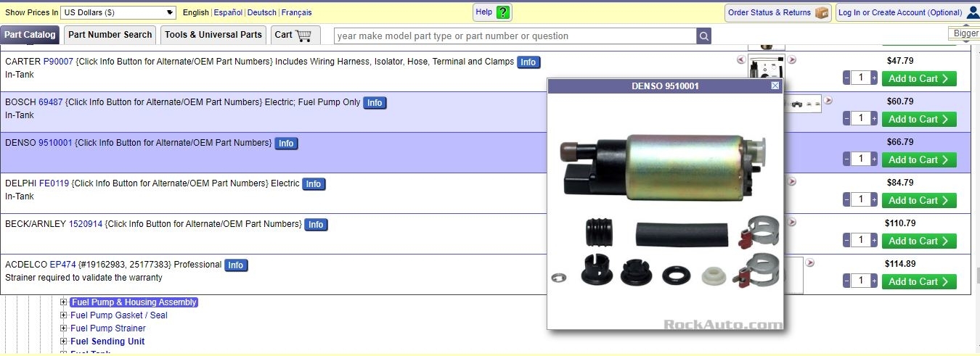980x356 pixels.
Task: Show next image for DELPHI FE0119
Action: coord(792,182)
